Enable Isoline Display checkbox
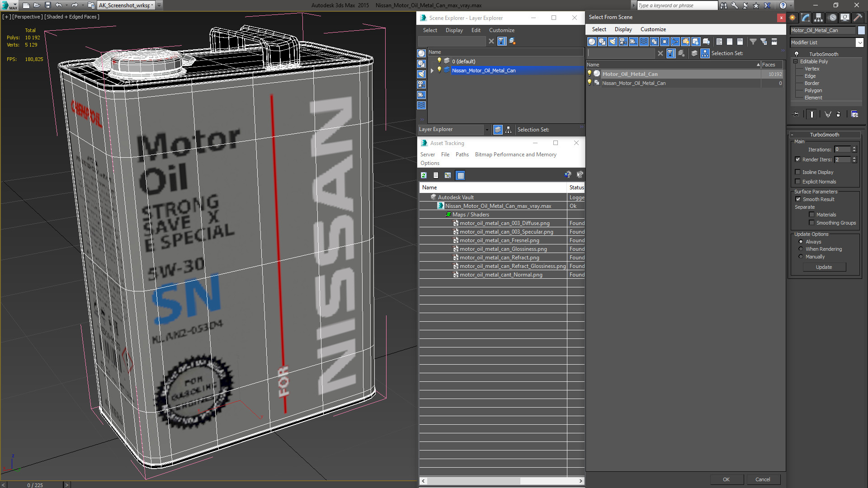Screen dimensions: 868x488 pos(798,172)
